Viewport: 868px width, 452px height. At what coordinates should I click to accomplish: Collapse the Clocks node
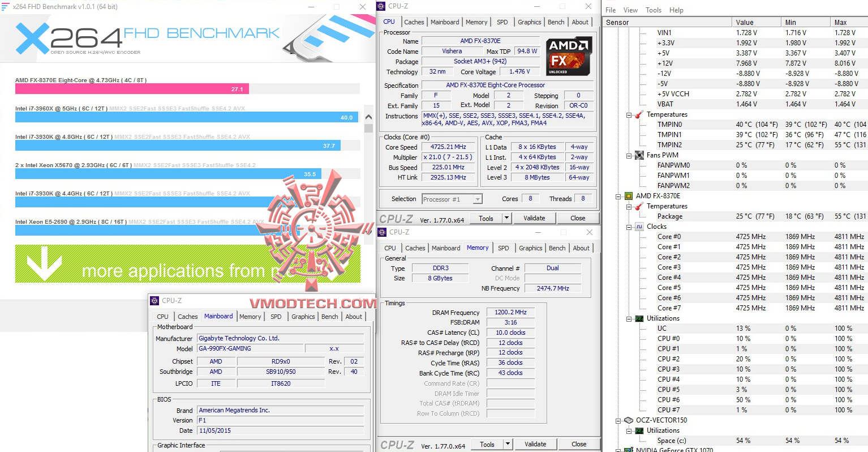point(629,227)
